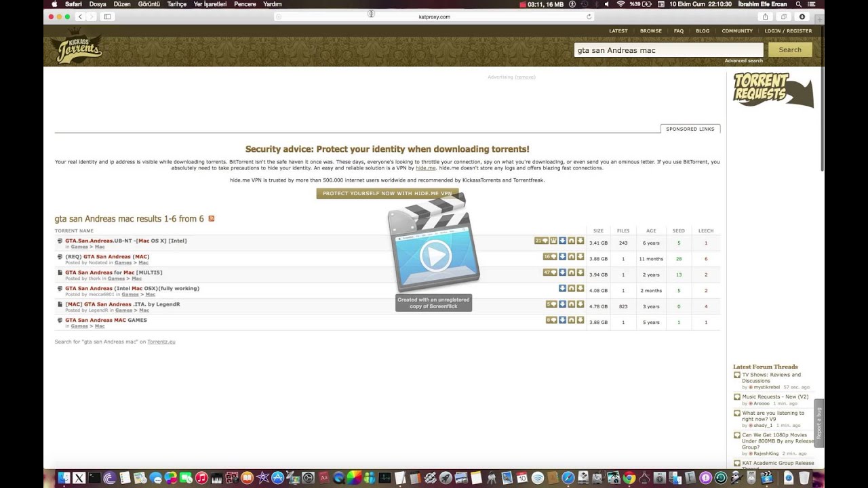Launch Google Chrome from the Dock
Screen dimensions: 868x488
(629, 478)
